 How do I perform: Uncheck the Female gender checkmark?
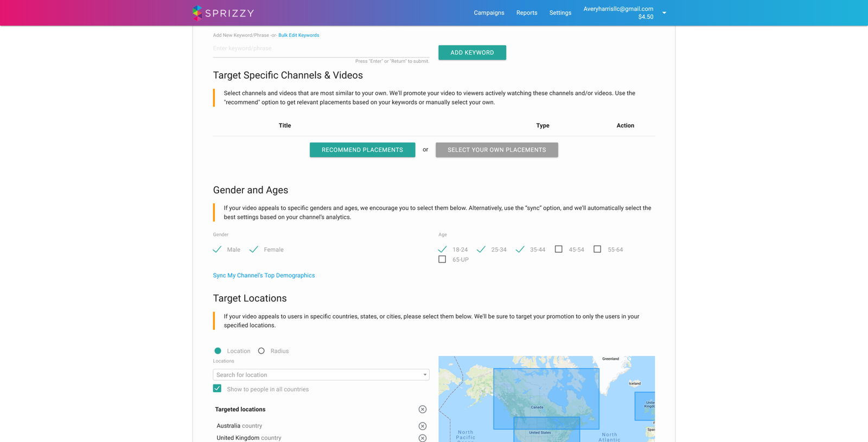[x=254, y=249]
